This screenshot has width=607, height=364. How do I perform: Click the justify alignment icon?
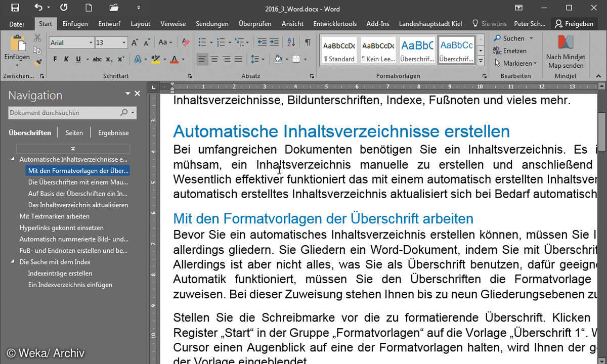point(239,60)
